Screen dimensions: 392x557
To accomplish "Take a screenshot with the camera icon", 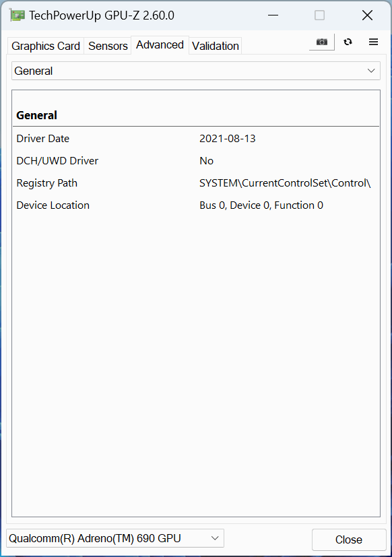I will coord(322,42).
